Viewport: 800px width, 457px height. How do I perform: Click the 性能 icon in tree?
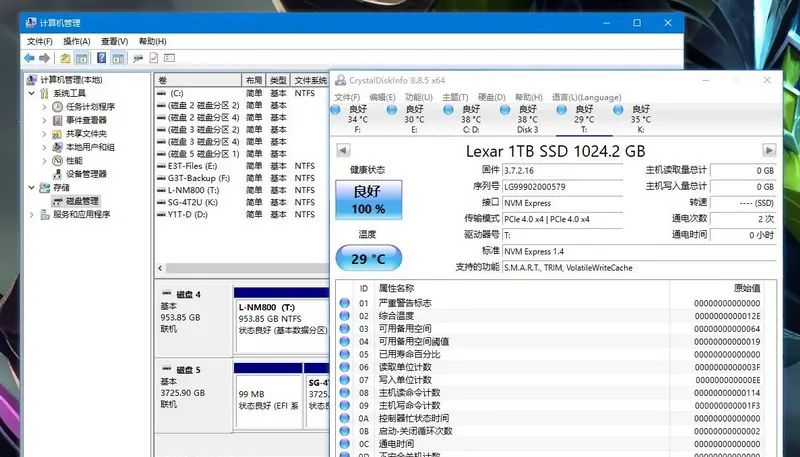click(x=58, y=161)
